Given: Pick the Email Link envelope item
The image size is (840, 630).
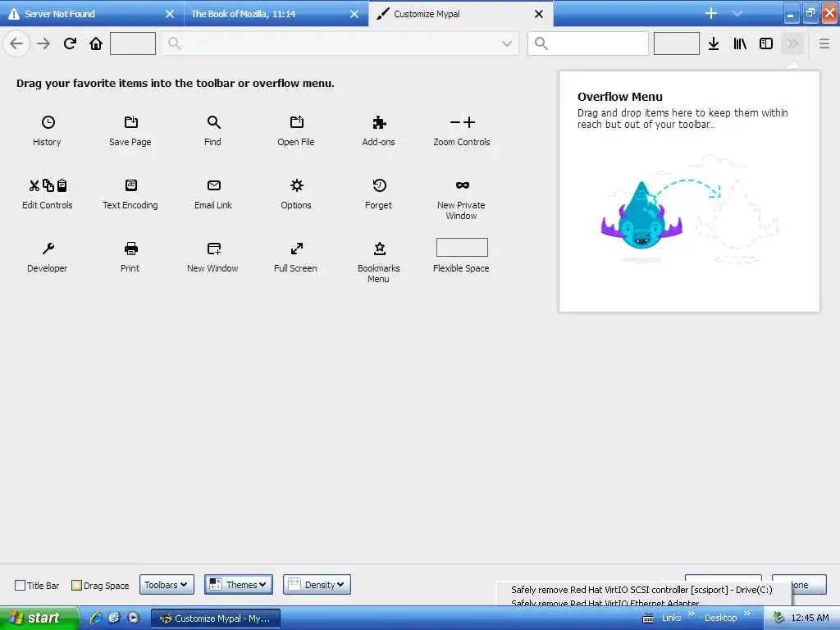Looking at the screenshot, I should 213,194.
